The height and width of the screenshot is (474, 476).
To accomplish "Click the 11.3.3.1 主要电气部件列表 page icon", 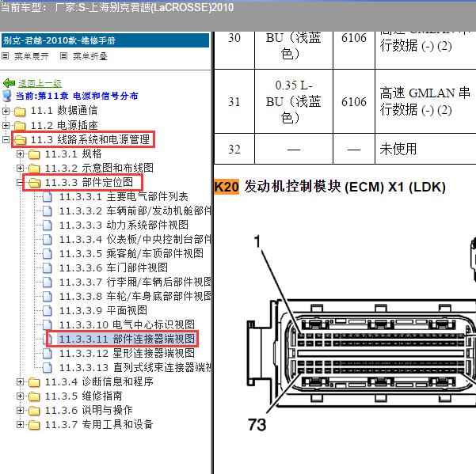I will click(48, 196).
